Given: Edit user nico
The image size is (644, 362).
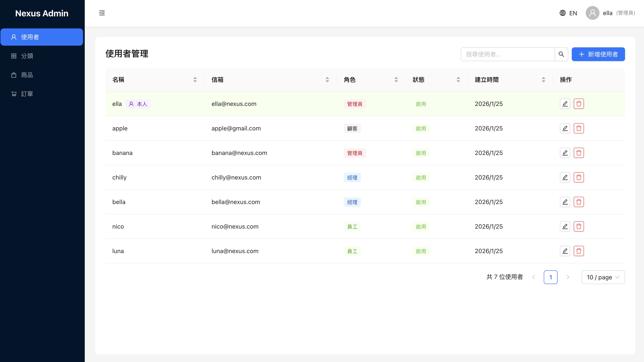Looking at the screenshot, I should 565,226.
